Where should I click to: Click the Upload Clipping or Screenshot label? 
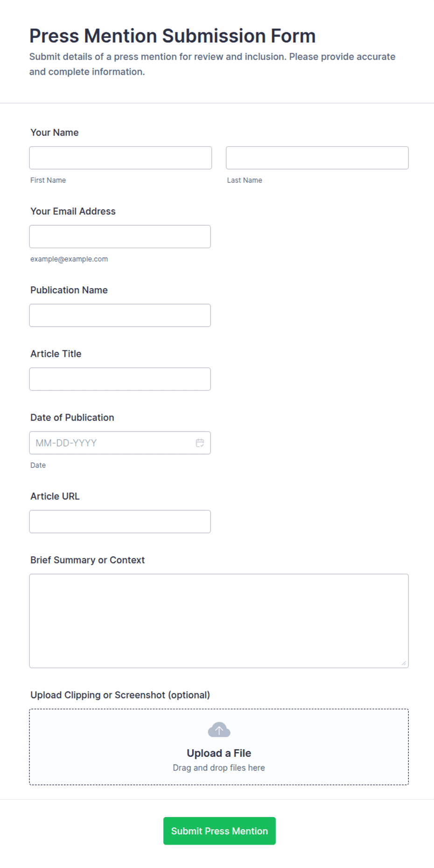[x=120, y=695]
